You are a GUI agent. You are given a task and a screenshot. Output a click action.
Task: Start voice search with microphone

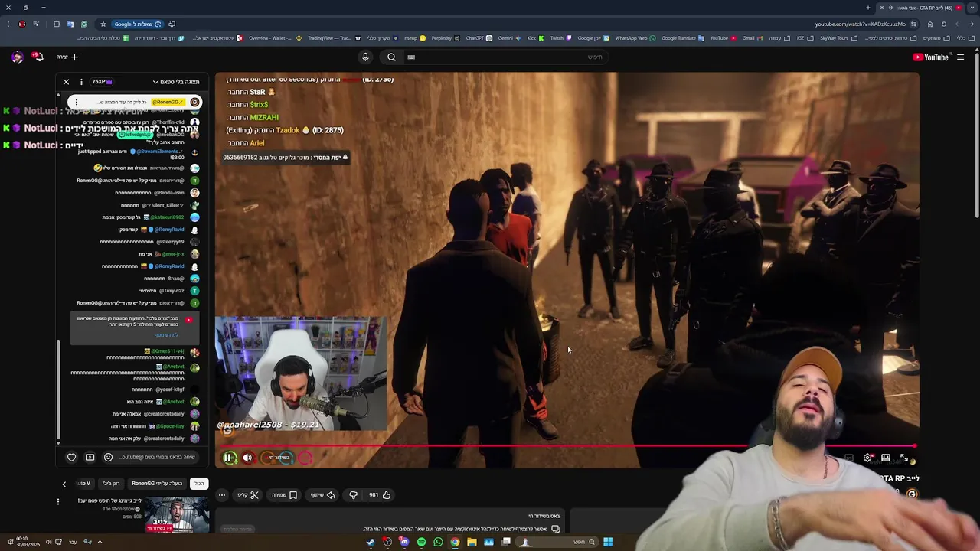[x=365, y=57]
